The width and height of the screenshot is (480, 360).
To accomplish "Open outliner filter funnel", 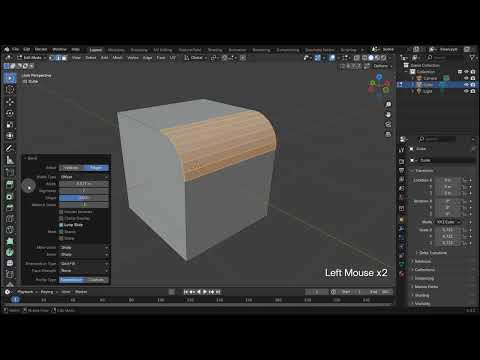I will point(472,58).
